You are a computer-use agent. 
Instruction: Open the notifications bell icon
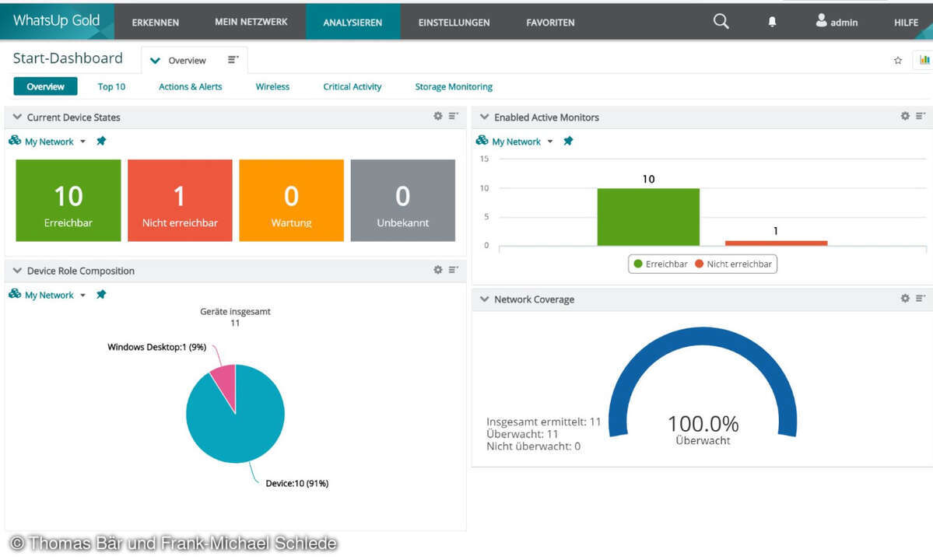(772, 22)
